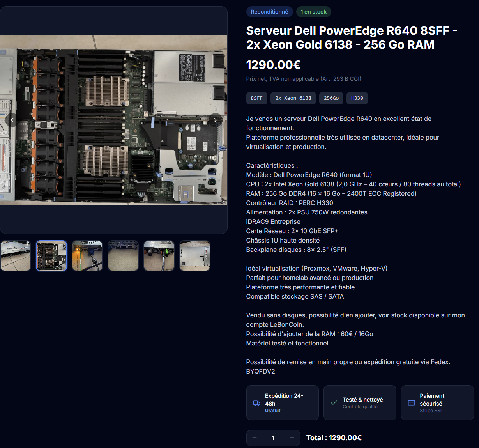The height and width of the screenshot is (448, 479).
Task: Click the quantity field showing 1
Action: coord(273,438)
